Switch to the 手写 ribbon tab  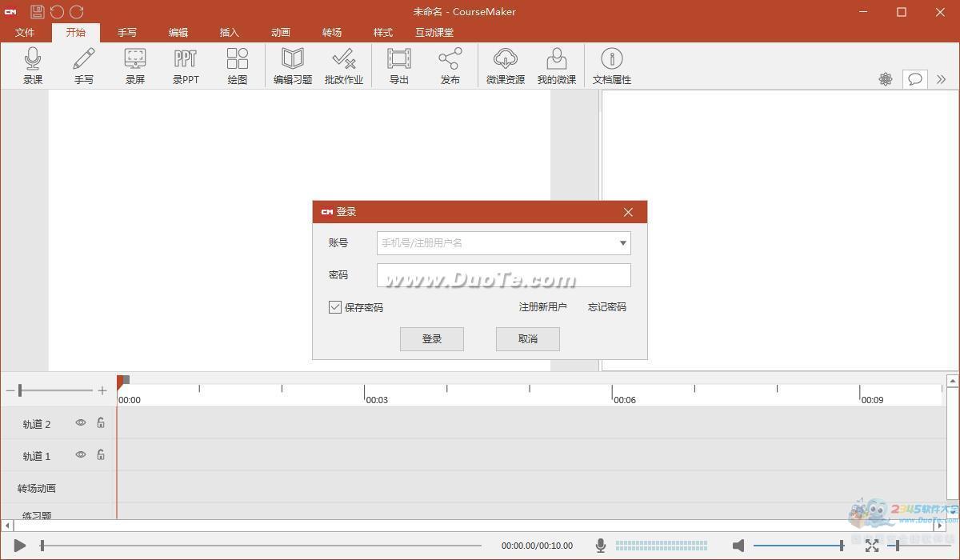127,33
